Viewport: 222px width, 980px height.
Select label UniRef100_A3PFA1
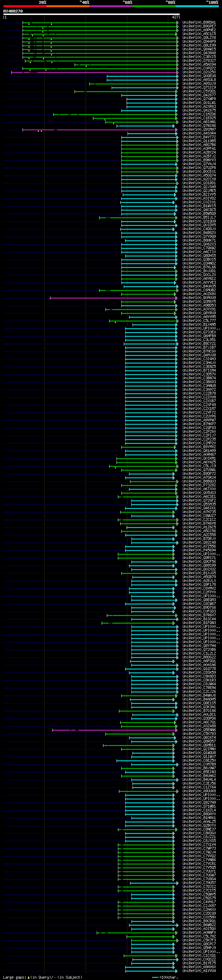tap(199, 149)
